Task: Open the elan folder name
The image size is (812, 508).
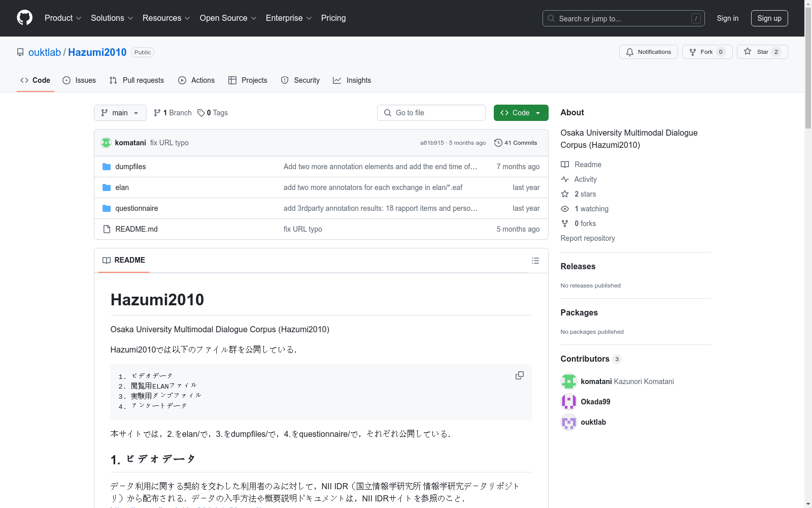Action: [122, 187]
